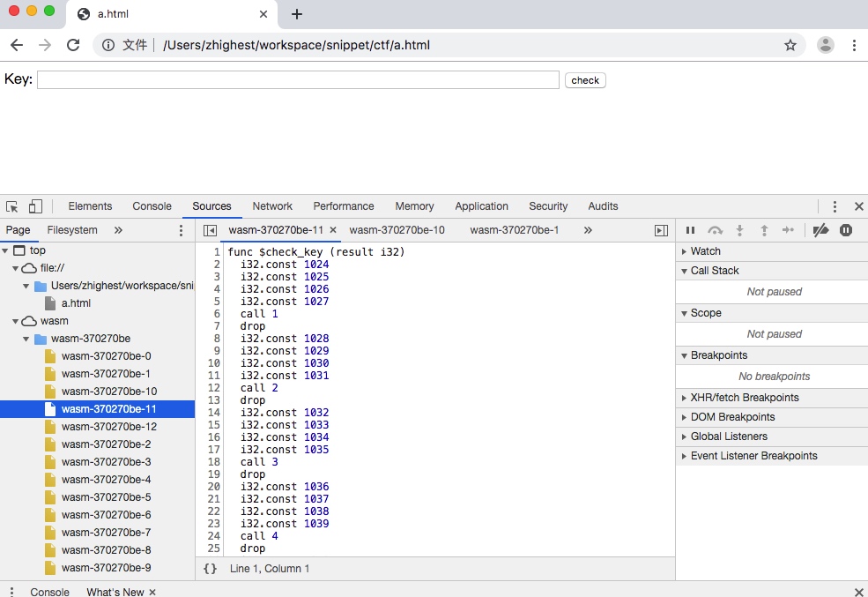The width and height of the screenshot is (868, 597).
Task: Open a new browser tab
Action: coord(297,14)
